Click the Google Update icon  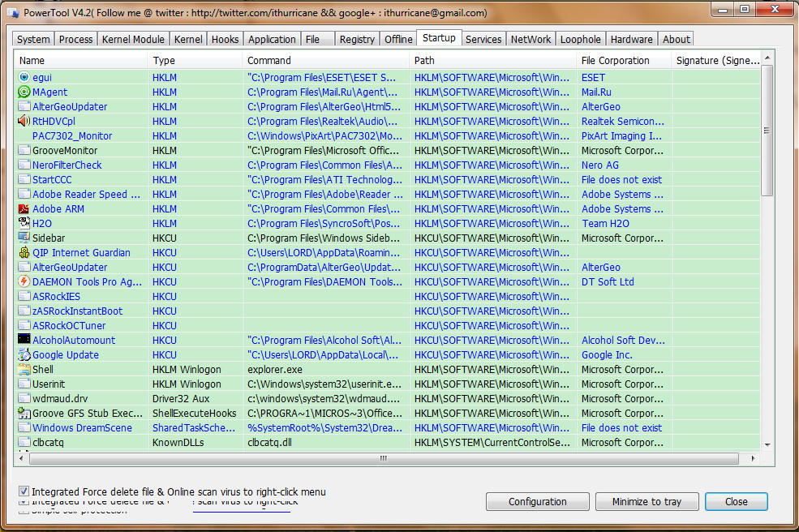click(24, 354)
